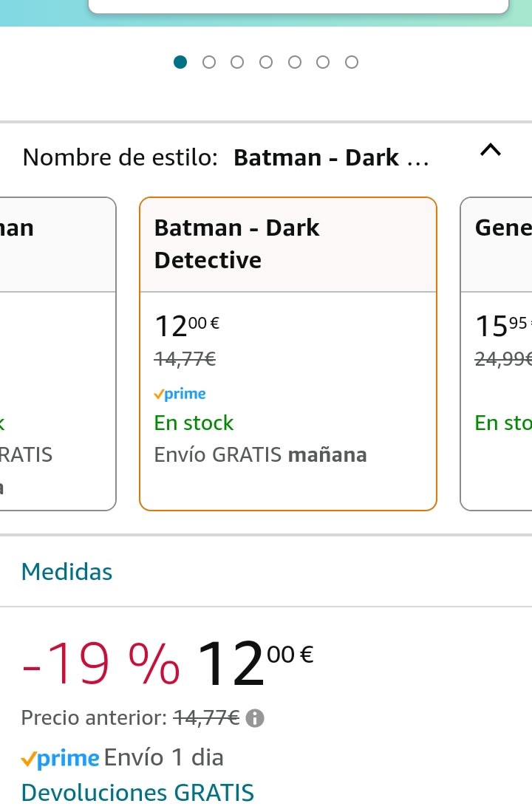The width and height of the screenshot is (532, 812).
Task: Choose the Batman - Dark Detective style card
Action: 288,353
